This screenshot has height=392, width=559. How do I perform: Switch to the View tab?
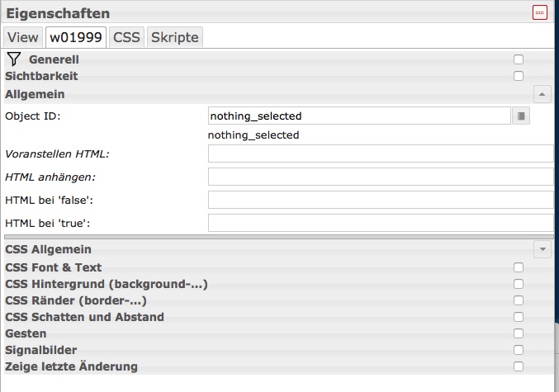23,37
